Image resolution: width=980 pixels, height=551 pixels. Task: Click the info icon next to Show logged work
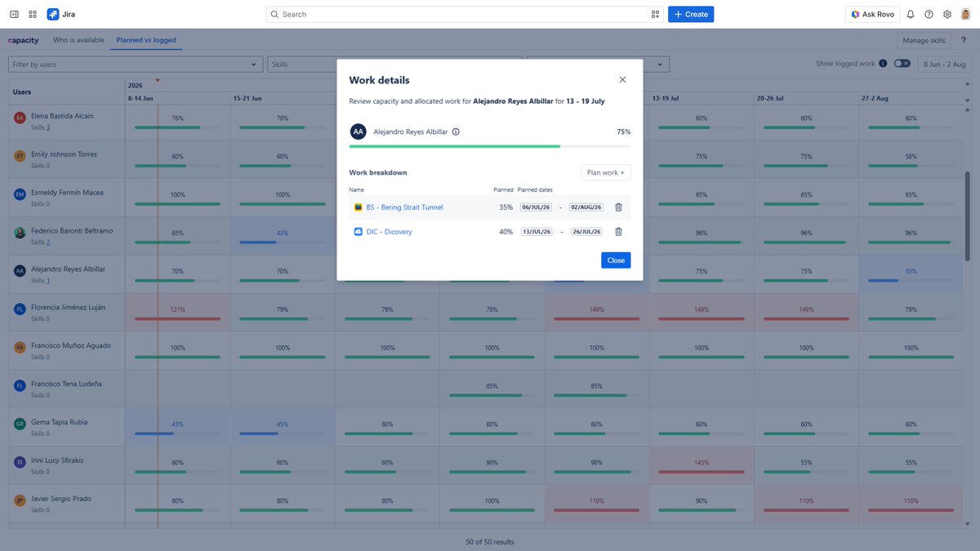tap(883, 64)
